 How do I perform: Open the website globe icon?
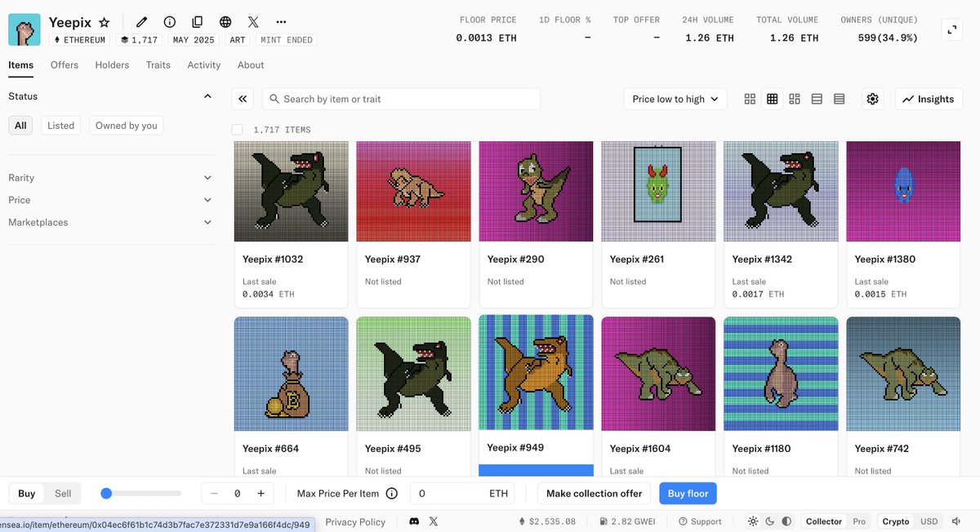225,22
